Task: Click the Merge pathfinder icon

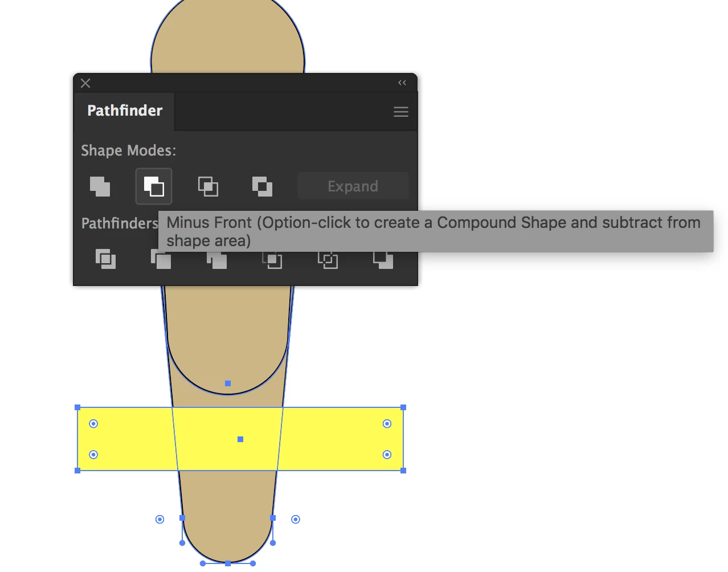Action: [x=216, y=260]
